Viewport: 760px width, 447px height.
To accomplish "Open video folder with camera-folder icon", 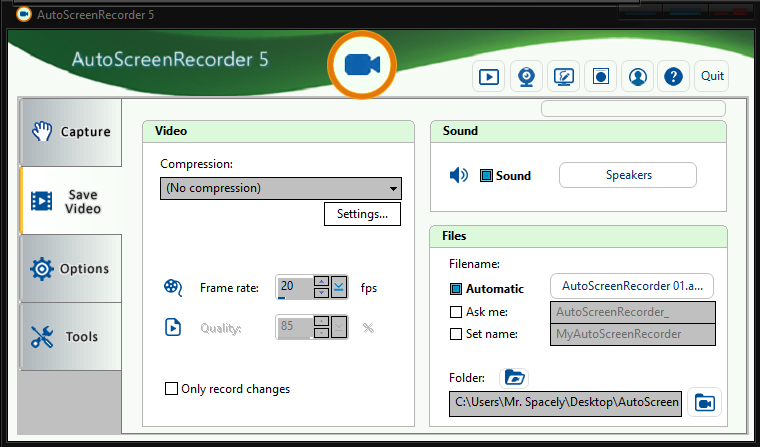I will 704,402.
